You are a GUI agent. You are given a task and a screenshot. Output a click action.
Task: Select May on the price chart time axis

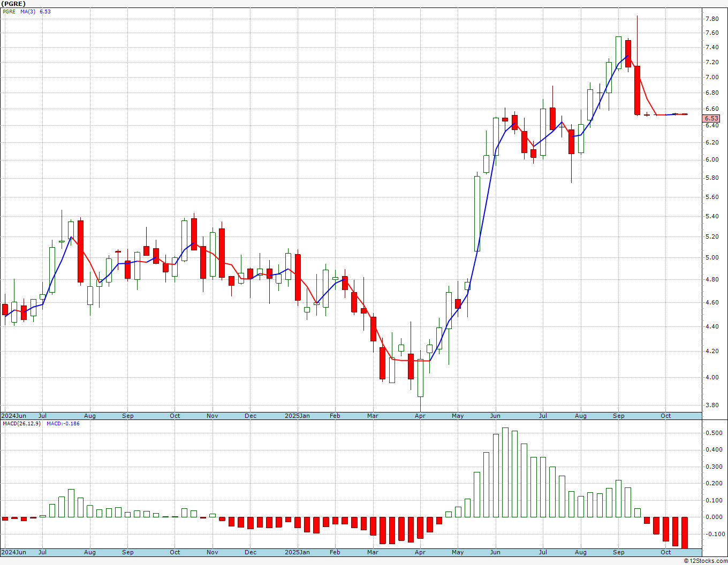click(x=458, y=416)
